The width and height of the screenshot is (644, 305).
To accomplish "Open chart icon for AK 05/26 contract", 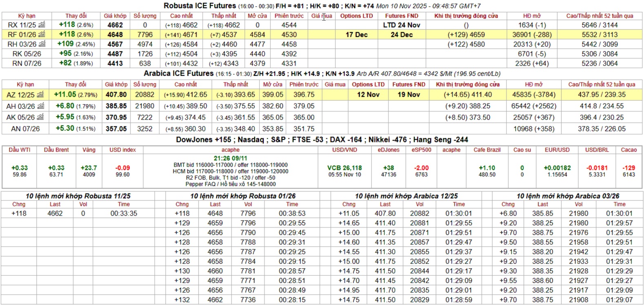I will (x=40, y=117).
